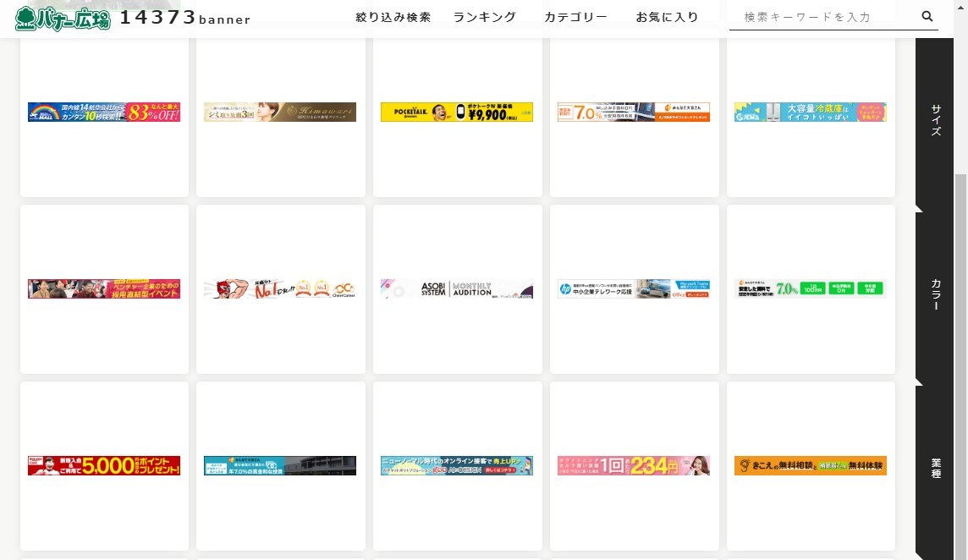Open お気に入り menu item
The image size is (968, 560).
click(668, 17)
